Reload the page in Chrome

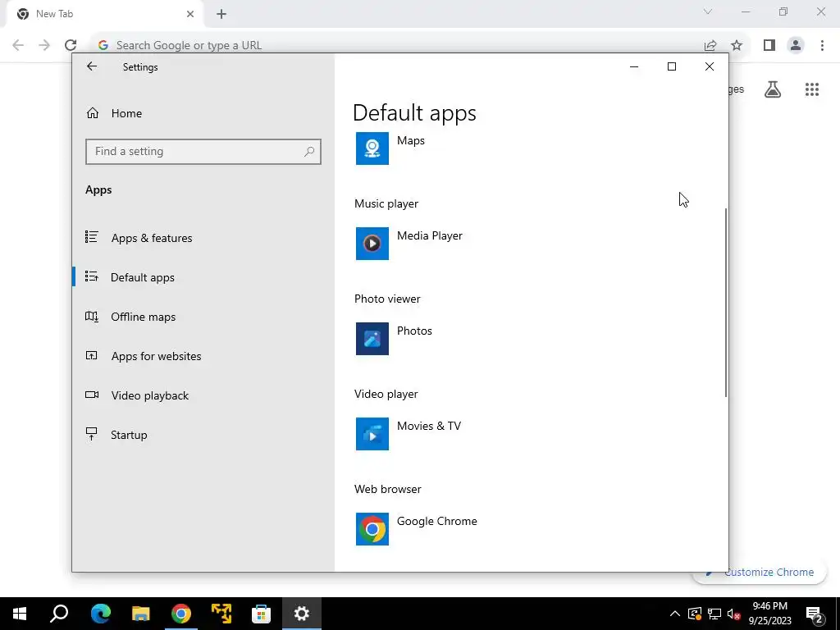pos(71,45)
